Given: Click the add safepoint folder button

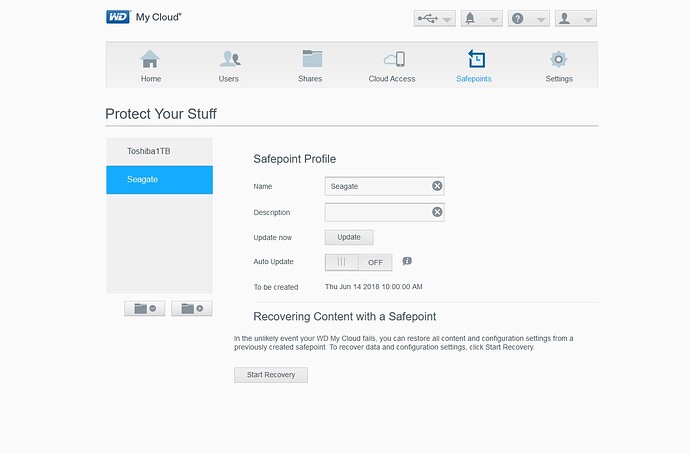Looking at the screenshot, I should coord(192,308).
